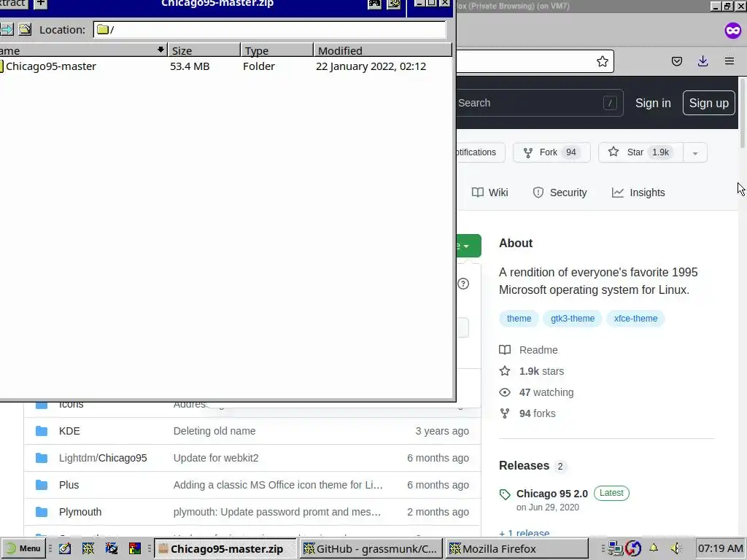Viewport: 747px width, 560px height.
Task: Click the network computers tray icon
Action: [615, 548]
